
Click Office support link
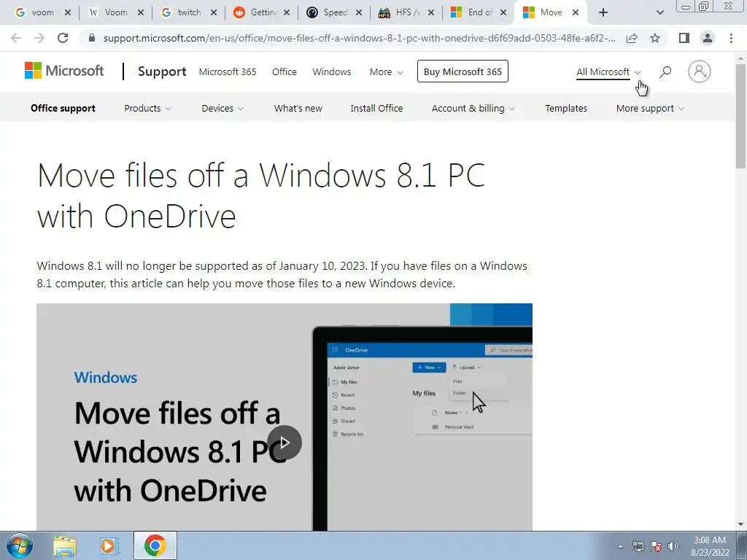point(63,108)
